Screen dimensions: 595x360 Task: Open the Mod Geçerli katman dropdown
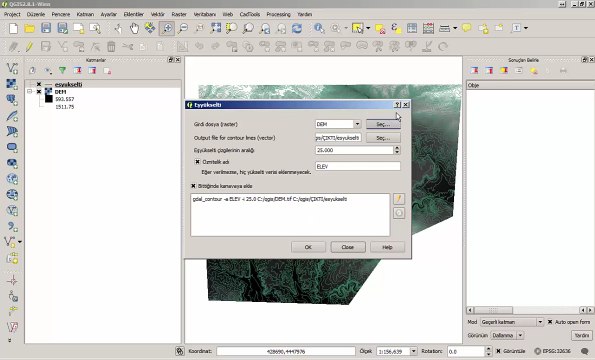click(540, 322)
